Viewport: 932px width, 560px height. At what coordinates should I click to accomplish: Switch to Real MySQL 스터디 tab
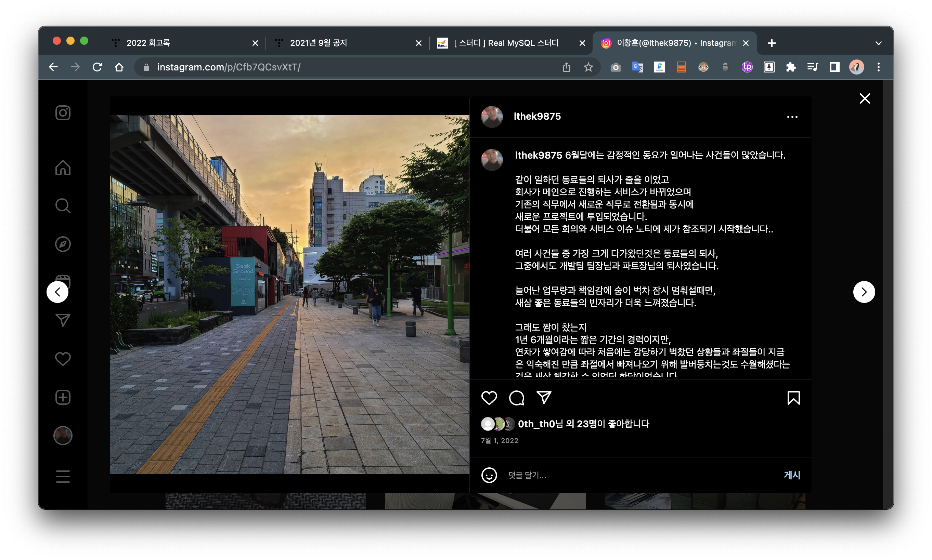point(506,43)
